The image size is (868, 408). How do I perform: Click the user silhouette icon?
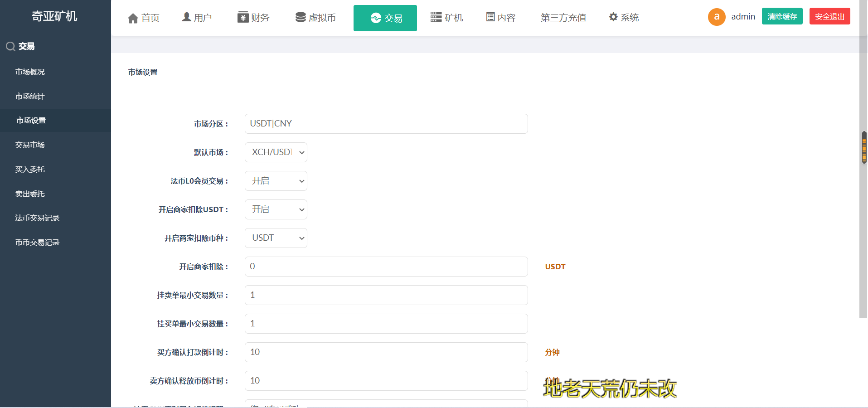click(186, 17)
